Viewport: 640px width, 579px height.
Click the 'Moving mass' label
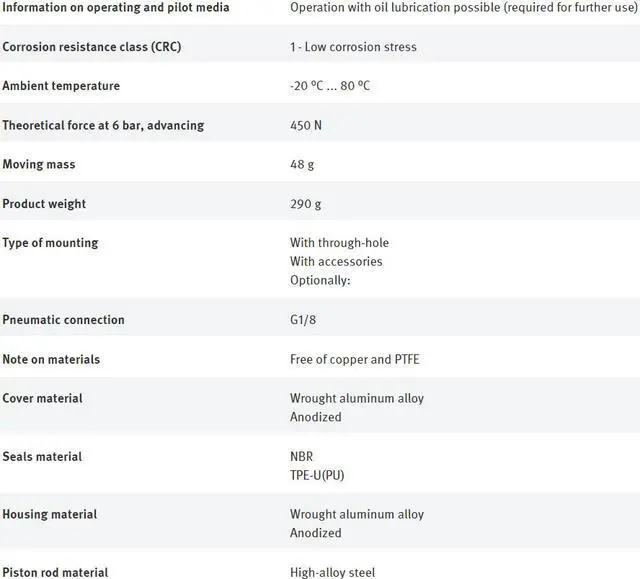pyautogui.click(x=39, y=164)
